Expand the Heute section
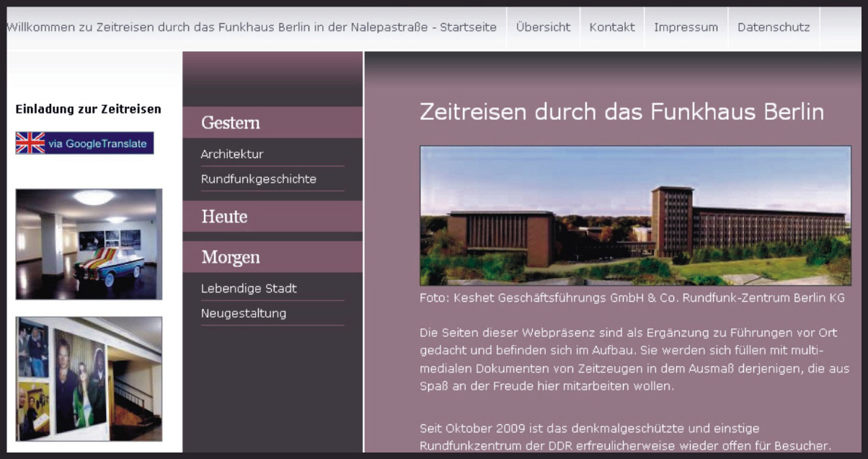Image resolution: width=868 pixels, height=459 pixels. click(x=224, y=217)
